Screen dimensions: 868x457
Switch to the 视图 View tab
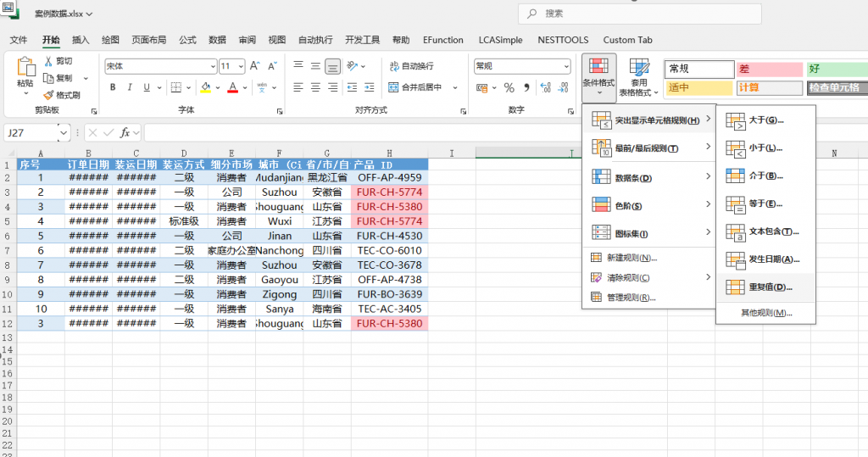[x=277, y=40]
